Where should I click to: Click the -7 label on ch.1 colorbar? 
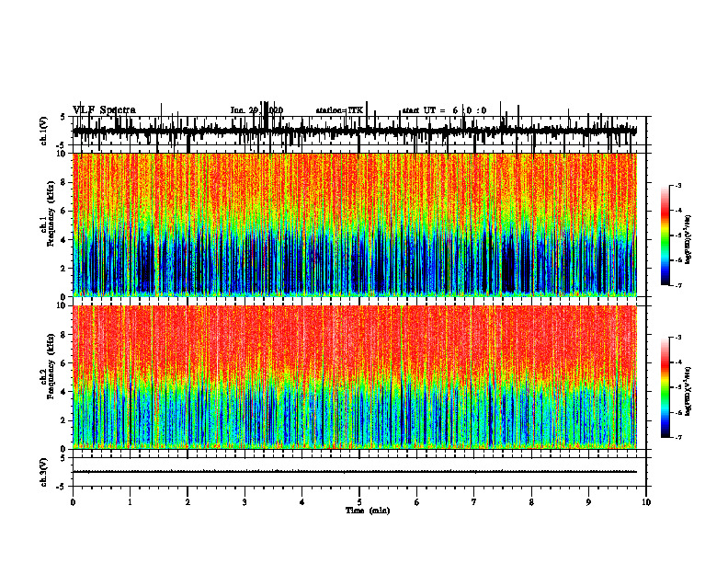(x=678, y=285)
